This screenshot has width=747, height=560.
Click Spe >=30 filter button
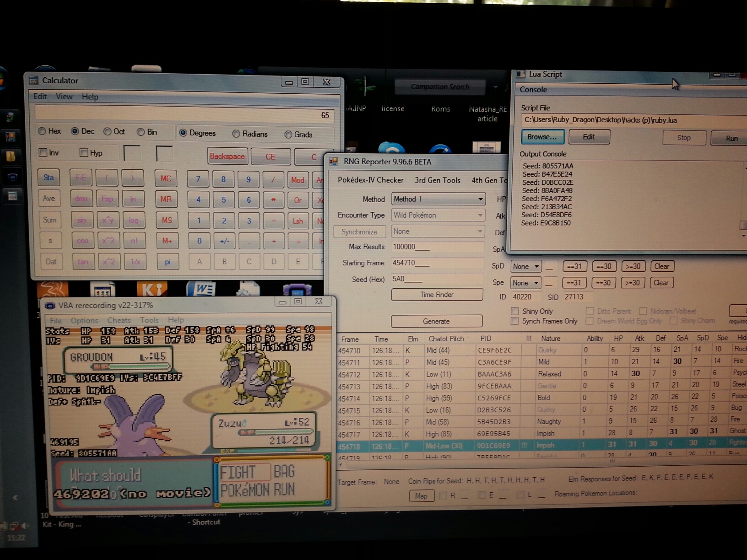(633, 283)
